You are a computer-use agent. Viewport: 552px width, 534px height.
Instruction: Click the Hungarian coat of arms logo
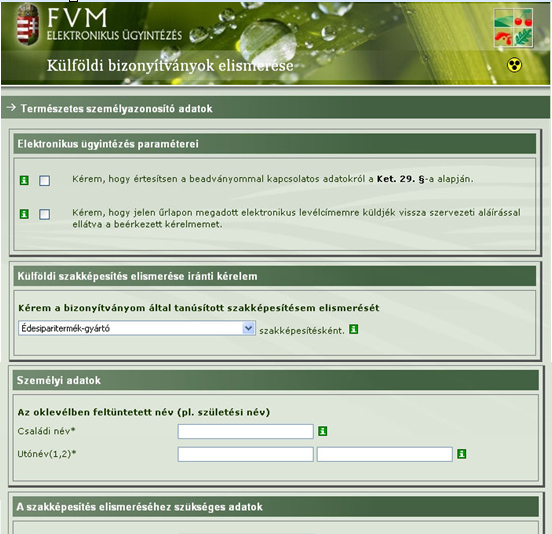28,25
